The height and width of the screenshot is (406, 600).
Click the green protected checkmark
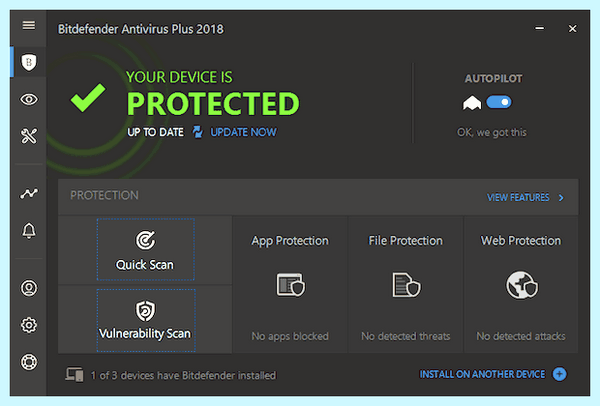point(88,98)
